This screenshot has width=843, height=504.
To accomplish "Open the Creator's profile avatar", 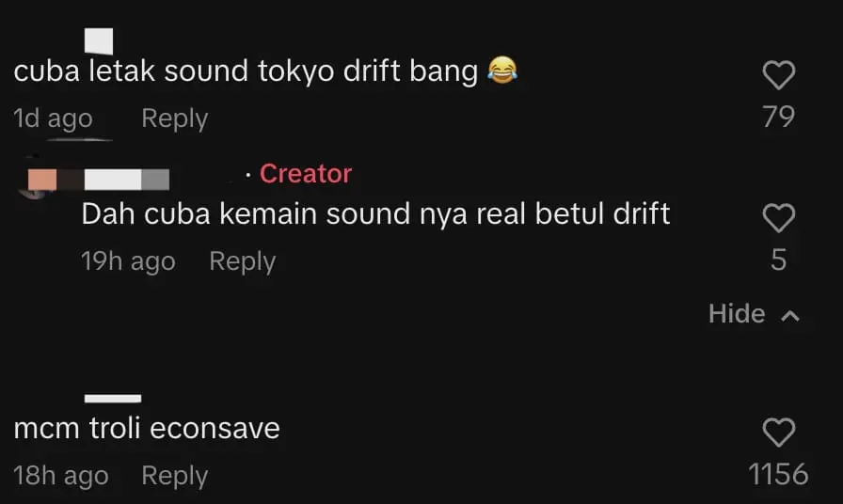I will [42, 179].
